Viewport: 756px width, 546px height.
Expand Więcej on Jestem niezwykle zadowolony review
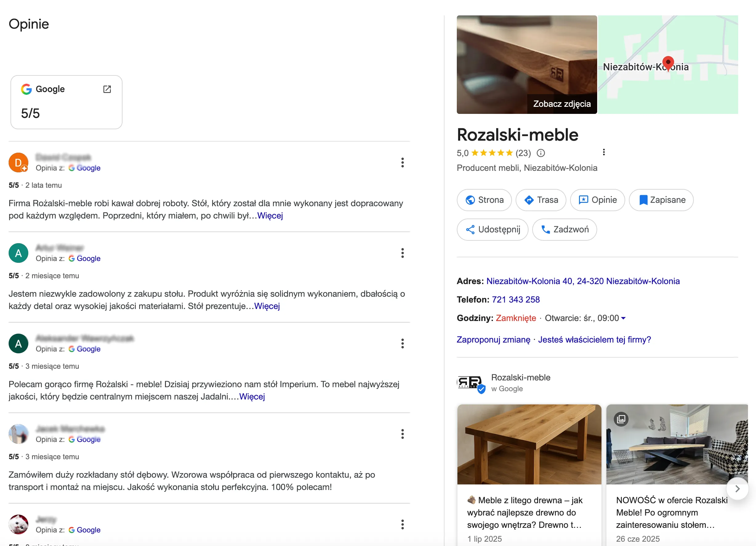267,306
